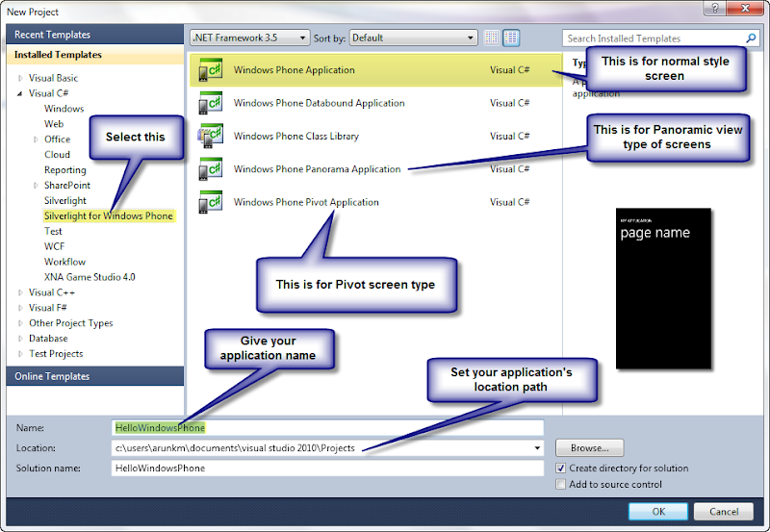Click the Cancel button
Viewport: 770px width, 532px height.
pos(724,512)
